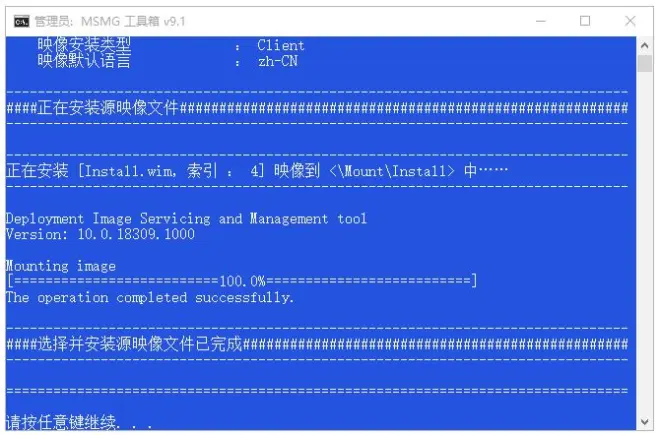Viewport: 660px width, 435px height.
Task: Click the vertical scrollbar thumb
Action: [644, 64]
